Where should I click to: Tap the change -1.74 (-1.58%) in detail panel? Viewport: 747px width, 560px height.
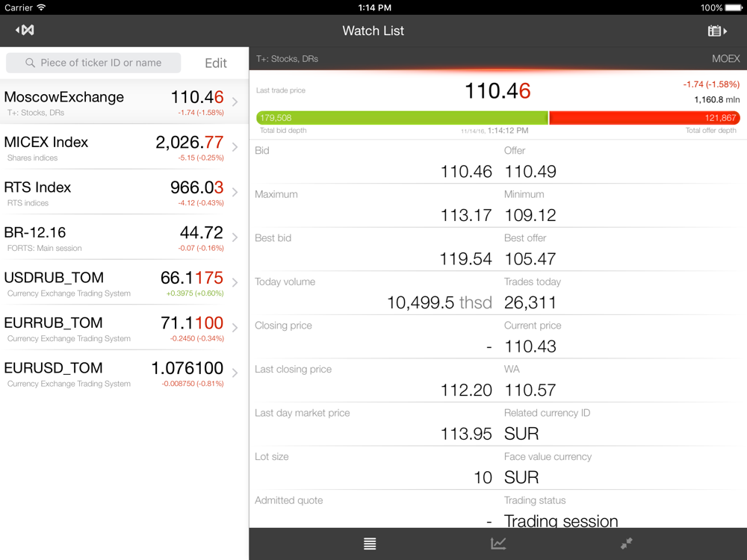[711, 84]
